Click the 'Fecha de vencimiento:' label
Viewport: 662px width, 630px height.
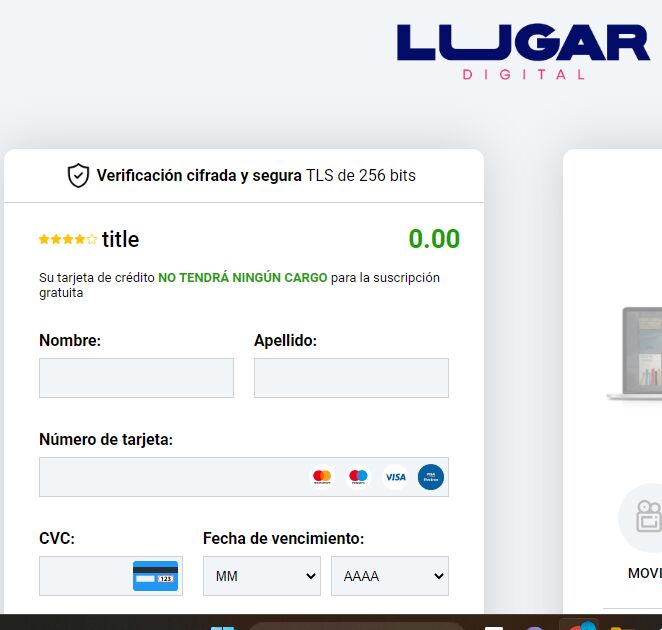coord(283,538)
